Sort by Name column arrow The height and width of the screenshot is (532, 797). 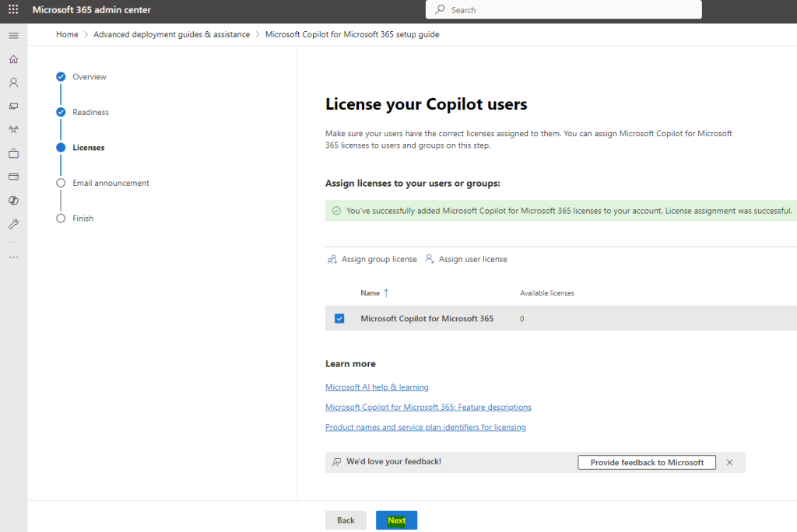[386, 293]
